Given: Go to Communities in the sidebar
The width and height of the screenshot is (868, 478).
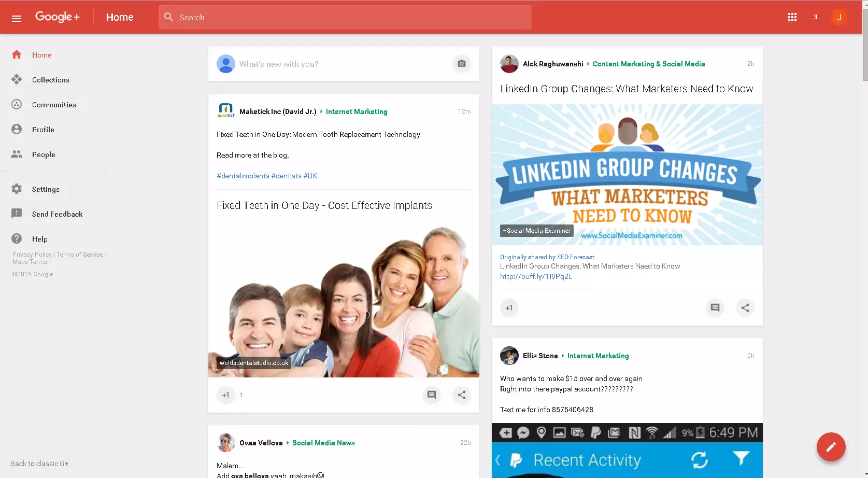Looking at the screenshot, I should (x=54, y=105).
